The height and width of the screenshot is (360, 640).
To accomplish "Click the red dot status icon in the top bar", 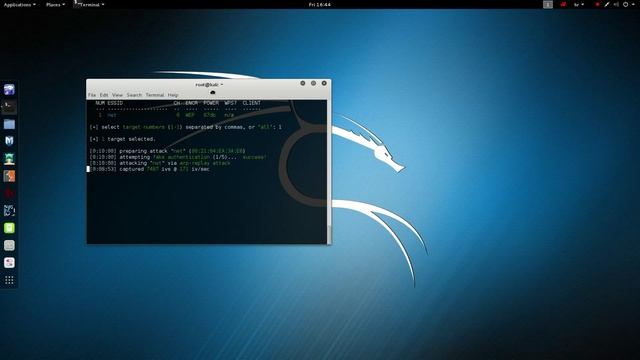I will (597, 4).
